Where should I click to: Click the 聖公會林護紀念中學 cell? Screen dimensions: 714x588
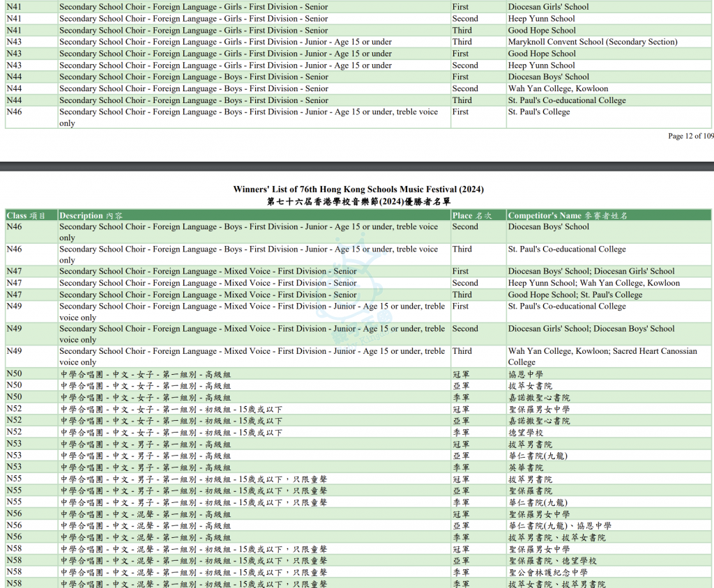547,573
